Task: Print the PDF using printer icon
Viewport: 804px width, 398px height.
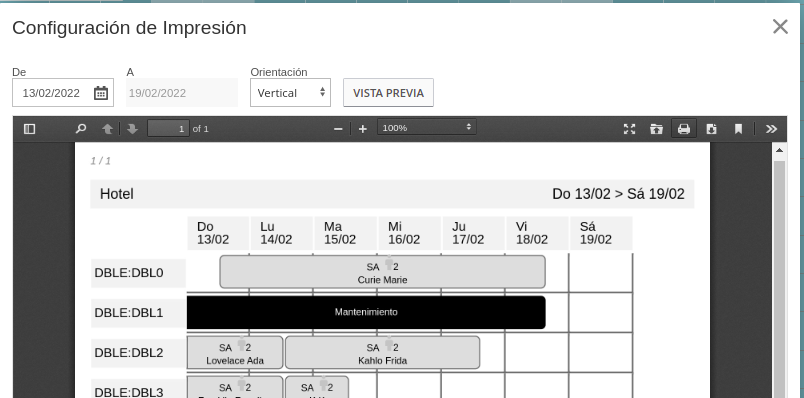Action: pos(684,129)
